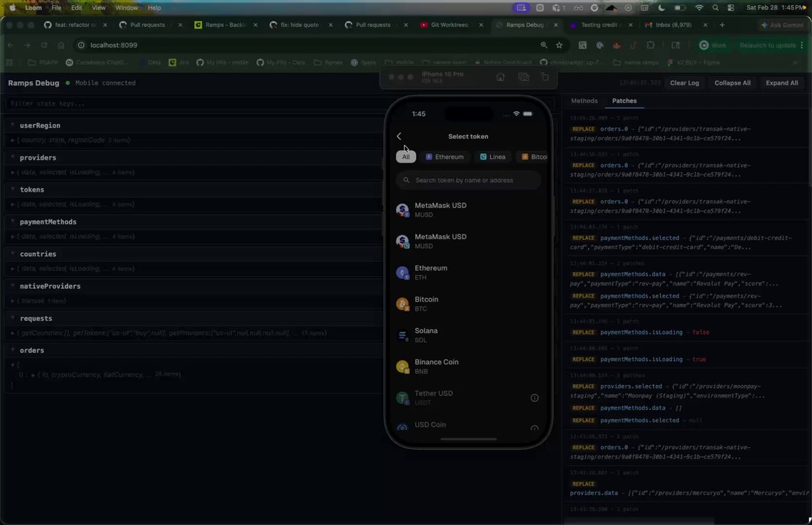Image resolution: width=812 pixels, height=525 pixels.
Task: Bookmark this page with the star icon
Action: pyautogui.click(x=560, y=45)
